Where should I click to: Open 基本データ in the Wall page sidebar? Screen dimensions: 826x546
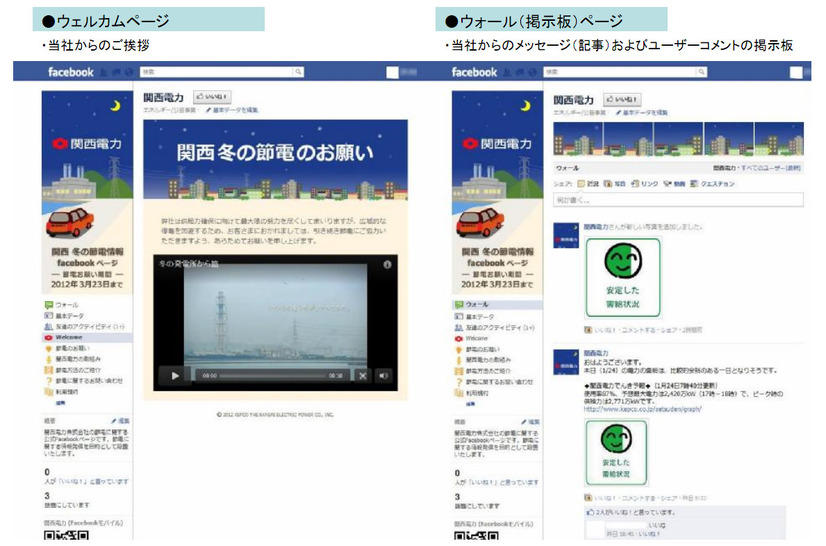474,317
